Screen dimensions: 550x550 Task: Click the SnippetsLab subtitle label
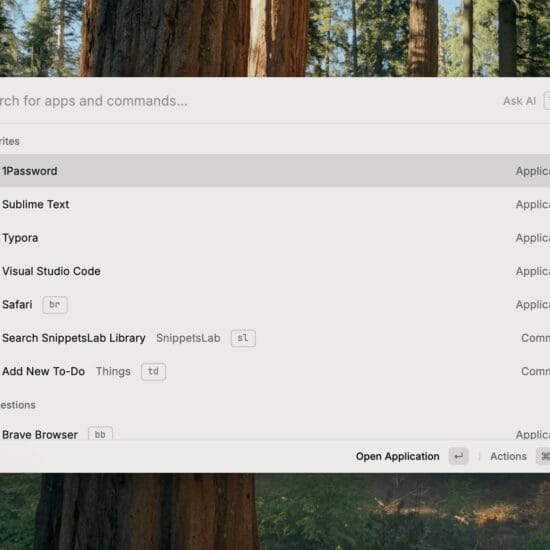(x=188, y=338)
